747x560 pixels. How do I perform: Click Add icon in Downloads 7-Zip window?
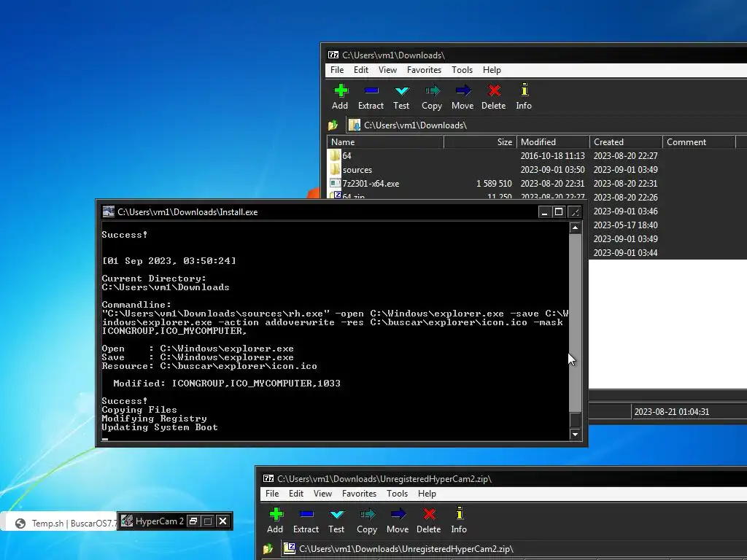341,90
